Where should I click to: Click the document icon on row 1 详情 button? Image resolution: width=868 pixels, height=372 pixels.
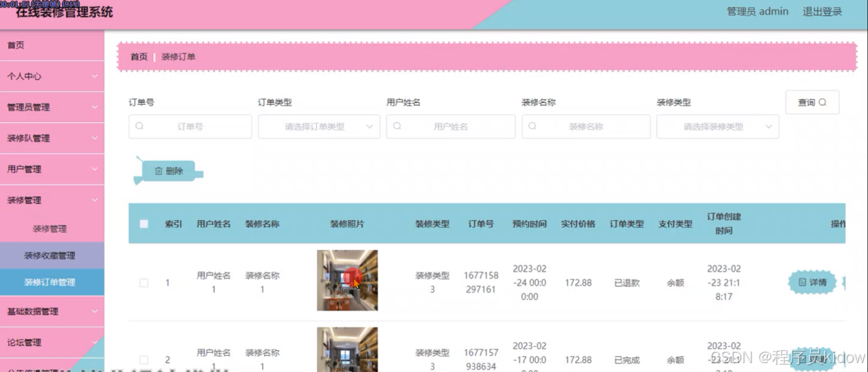pyautogui.click(x=802, y=282)
